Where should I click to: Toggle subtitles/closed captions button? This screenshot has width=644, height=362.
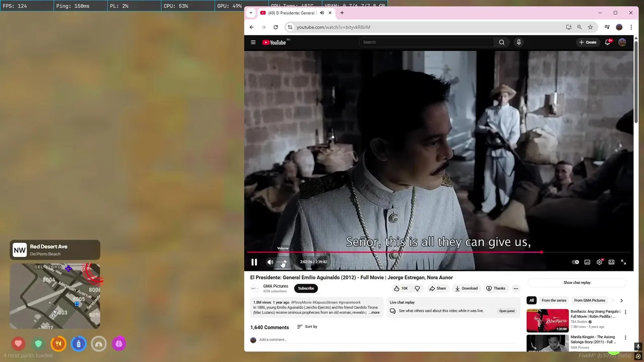click(587, 262)
